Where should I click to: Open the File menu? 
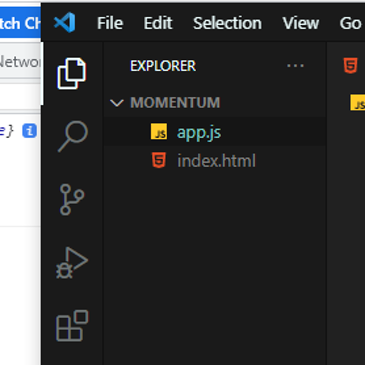(x=110, y=23)
